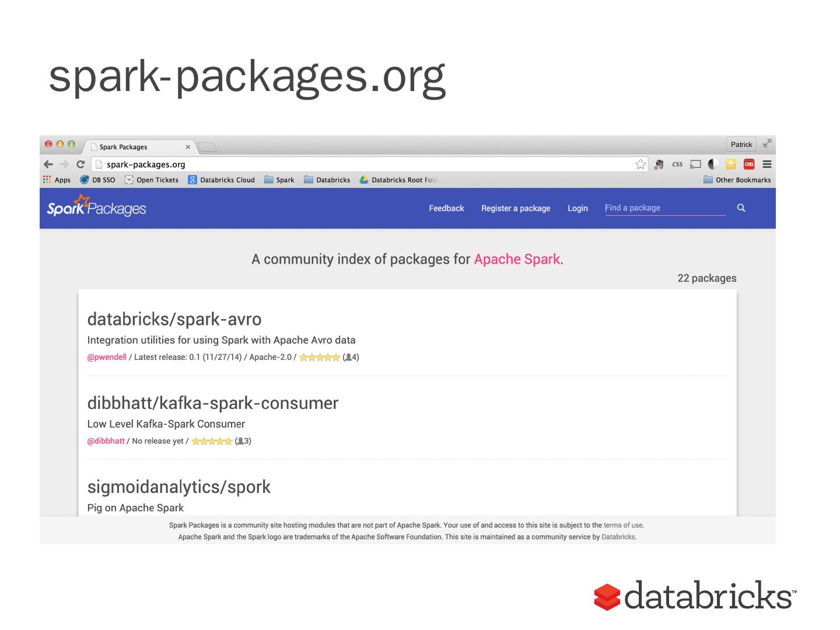Bookmark this page with the star icon
This screenshot has height=630, width=840.
[640, 164]
